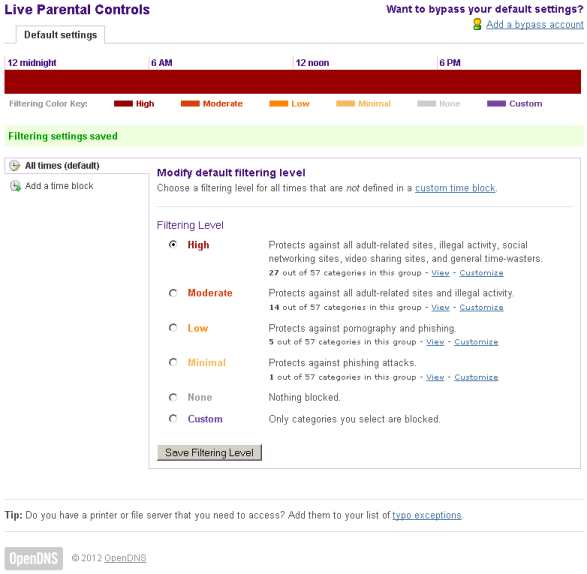Screen dimensions: 587x574
Task: Click the add time block clock icon
Action: coord(15,186)
